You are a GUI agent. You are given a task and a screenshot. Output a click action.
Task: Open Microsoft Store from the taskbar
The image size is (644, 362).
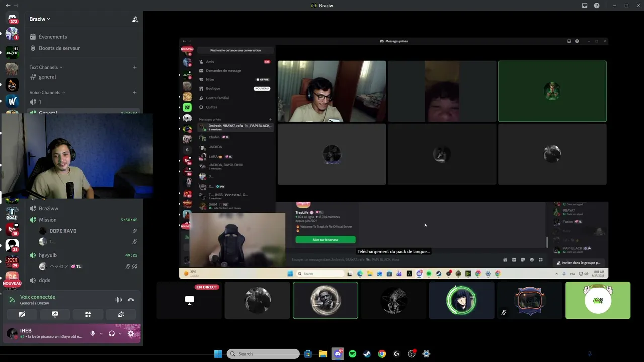point(308,354)
